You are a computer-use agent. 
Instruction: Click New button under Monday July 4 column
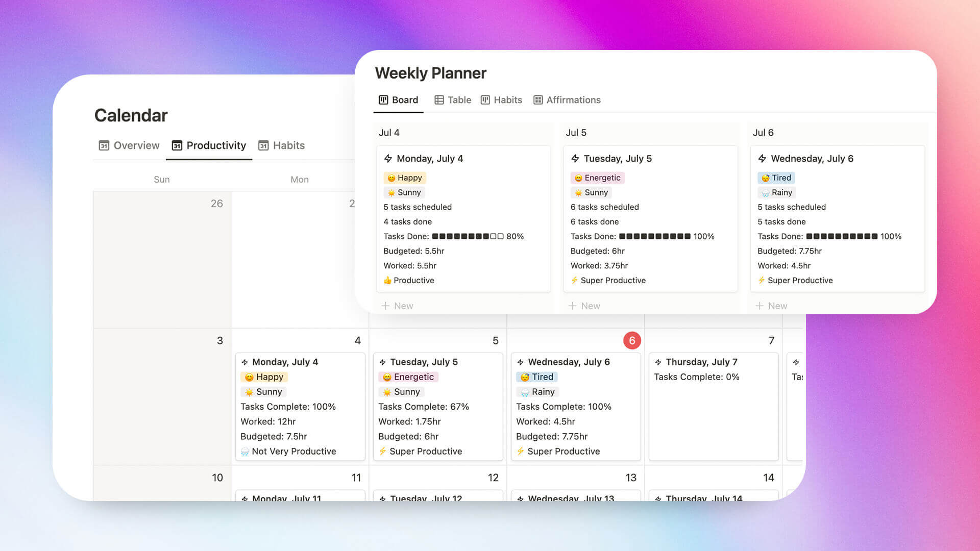pyautogui.click(x=397, y=306)
